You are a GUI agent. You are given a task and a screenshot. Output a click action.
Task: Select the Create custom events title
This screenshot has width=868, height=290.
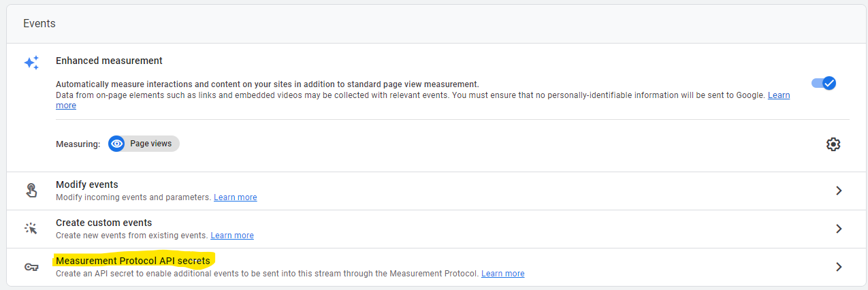tap(104, 223)
